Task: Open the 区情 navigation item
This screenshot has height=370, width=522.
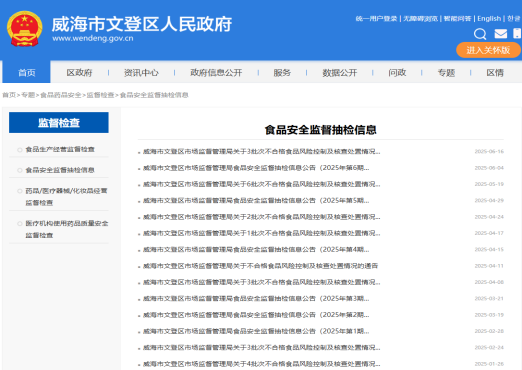Action: 495,72
